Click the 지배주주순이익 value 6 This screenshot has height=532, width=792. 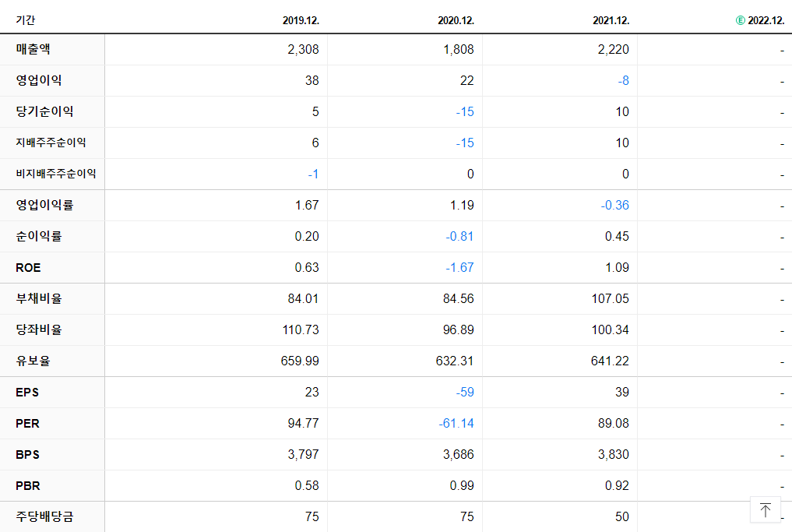(315, 143)
